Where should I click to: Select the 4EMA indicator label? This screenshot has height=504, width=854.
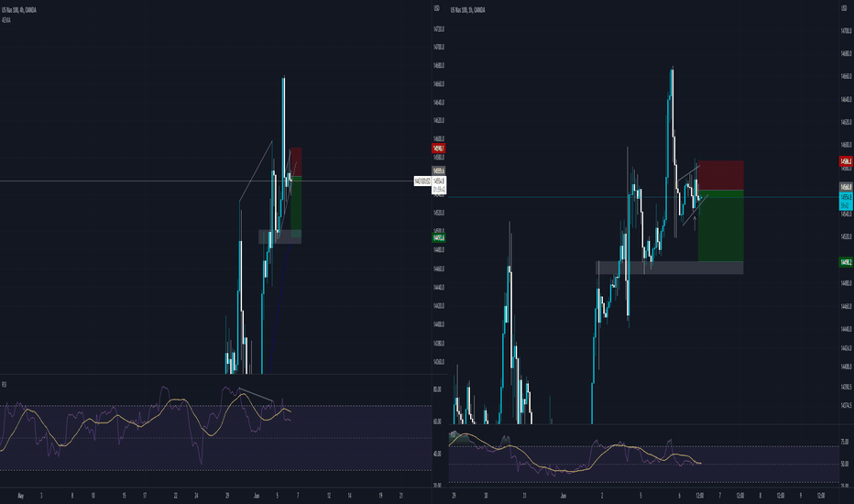[6, 20]
